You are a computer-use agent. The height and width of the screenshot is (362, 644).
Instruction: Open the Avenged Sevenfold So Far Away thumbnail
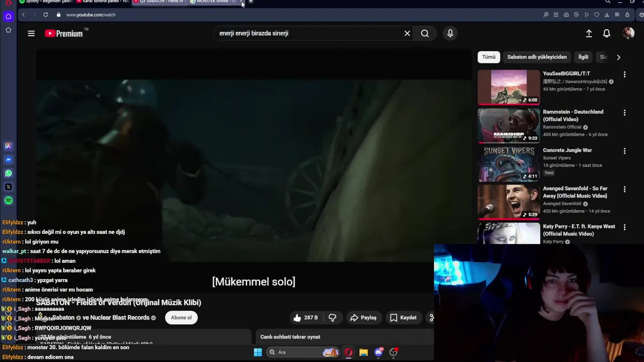tap(509, 202)
